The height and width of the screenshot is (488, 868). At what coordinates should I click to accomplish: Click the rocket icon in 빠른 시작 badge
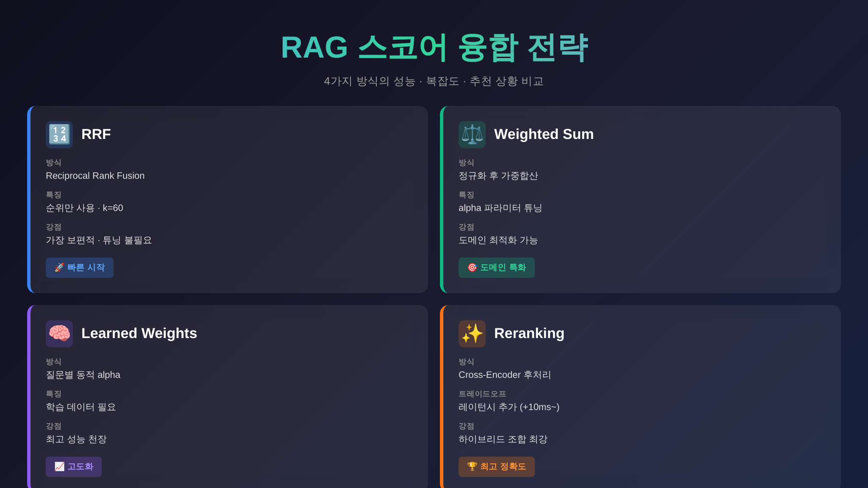59,267
